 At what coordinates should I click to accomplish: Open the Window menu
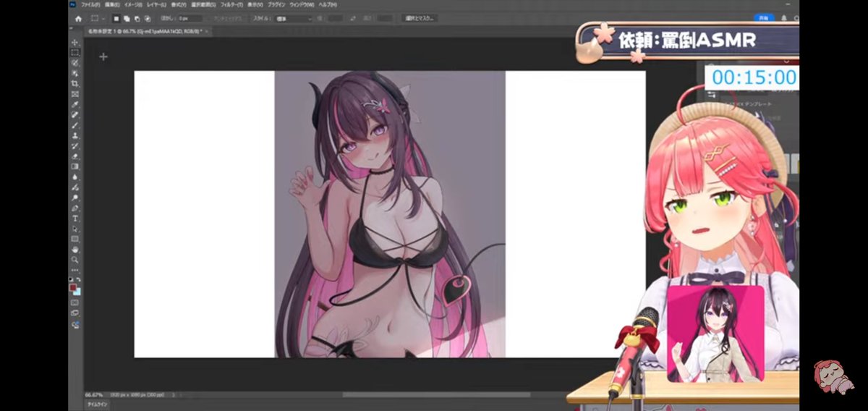[302, 4]
